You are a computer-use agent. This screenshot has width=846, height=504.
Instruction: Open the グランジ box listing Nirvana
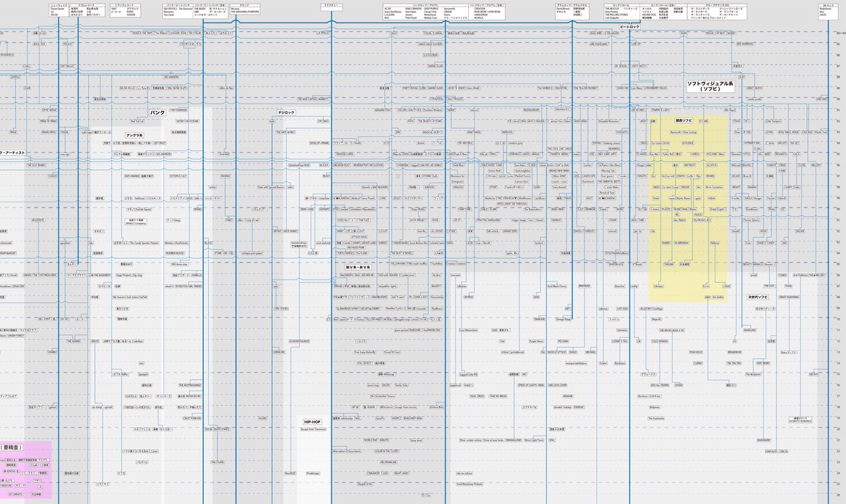pyautogui.click(x=245, y=9)
